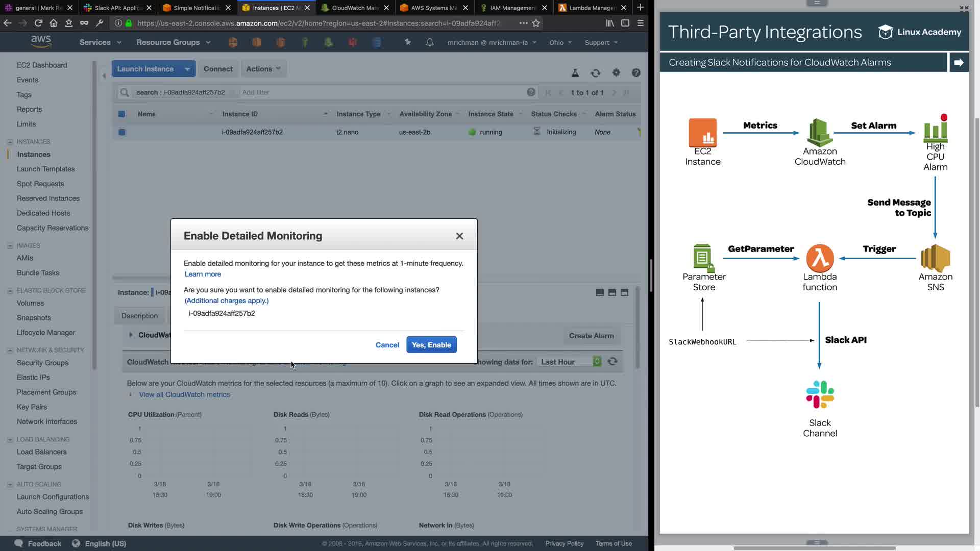Click the AWS logo home icon
The width and height of the screenshot is (980, 551).
click(41, 41)
